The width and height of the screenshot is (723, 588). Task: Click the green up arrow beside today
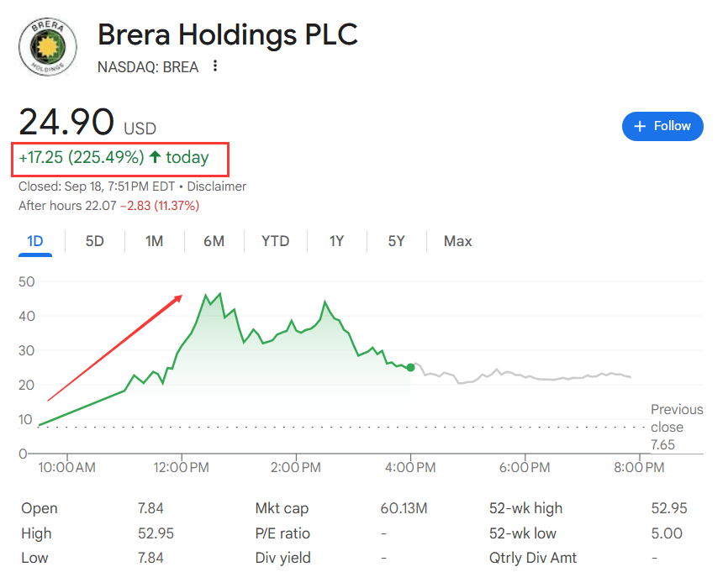[155, 157]
